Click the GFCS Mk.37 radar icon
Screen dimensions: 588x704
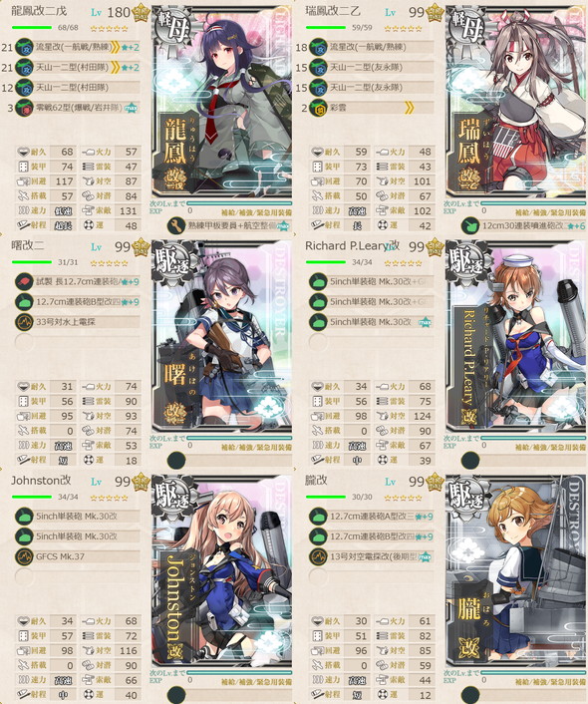click(x=24, y=556)
